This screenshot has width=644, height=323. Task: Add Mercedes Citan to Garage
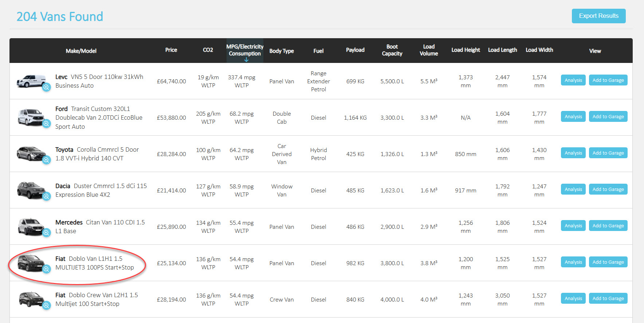(x=608, y=226)
